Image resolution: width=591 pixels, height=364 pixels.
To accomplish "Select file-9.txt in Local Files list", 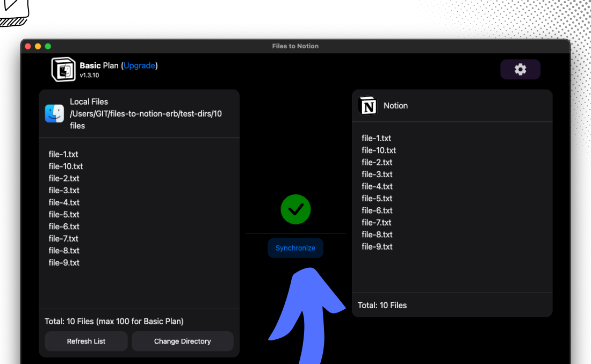I will click(x=64, y=263).
